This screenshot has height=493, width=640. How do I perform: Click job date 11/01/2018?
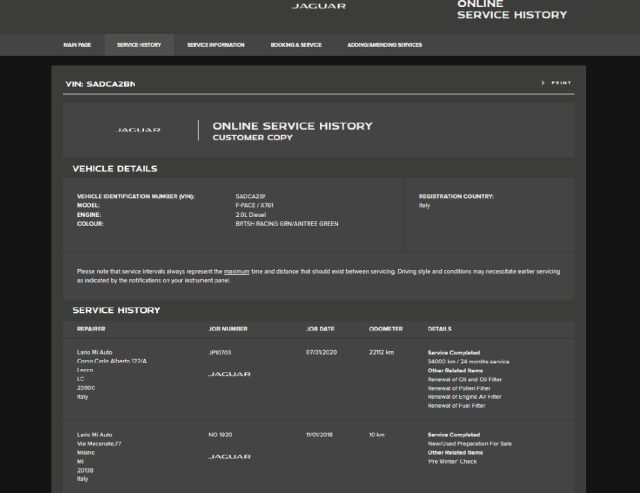[320, 435]
